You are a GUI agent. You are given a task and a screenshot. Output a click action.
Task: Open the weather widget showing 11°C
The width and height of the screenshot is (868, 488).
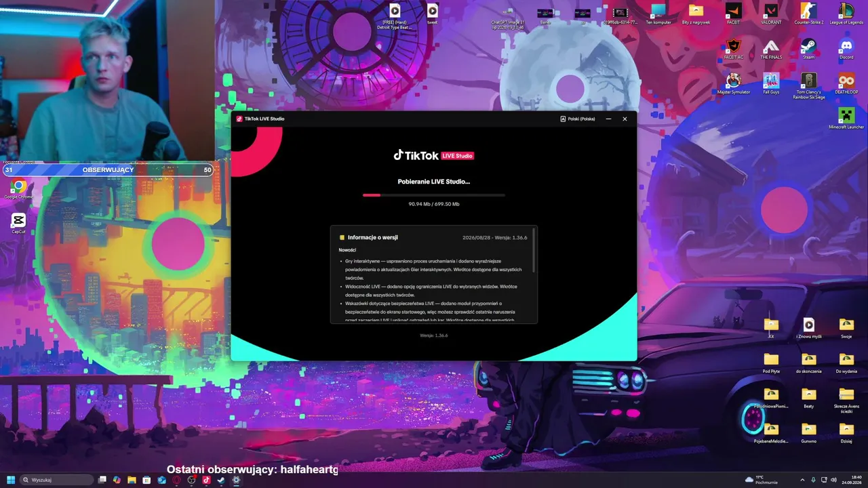pos(762,480)
